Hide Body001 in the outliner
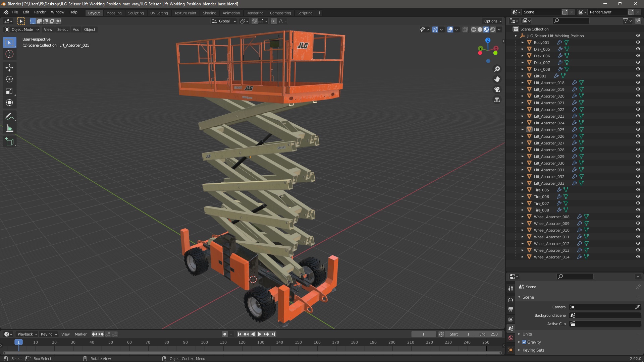The height and width of the screenshot is (362, 644). click(638, 43)
